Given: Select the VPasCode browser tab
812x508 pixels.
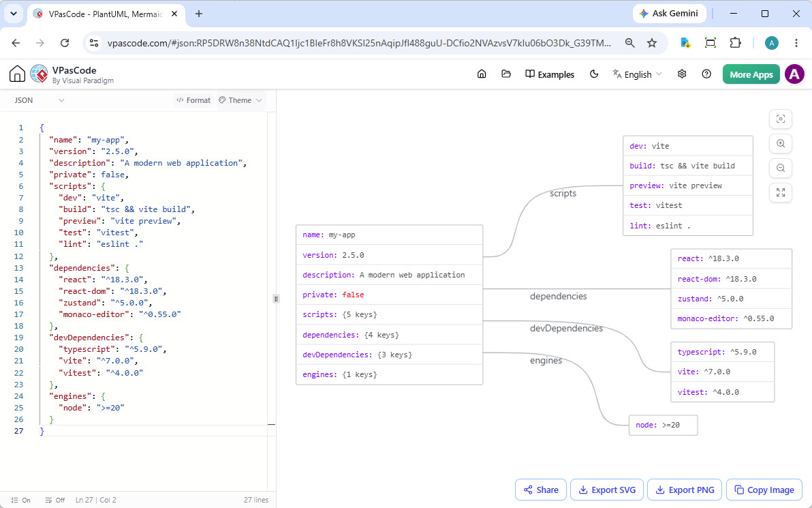Looking at the screenshot, I should coord(106,14).
